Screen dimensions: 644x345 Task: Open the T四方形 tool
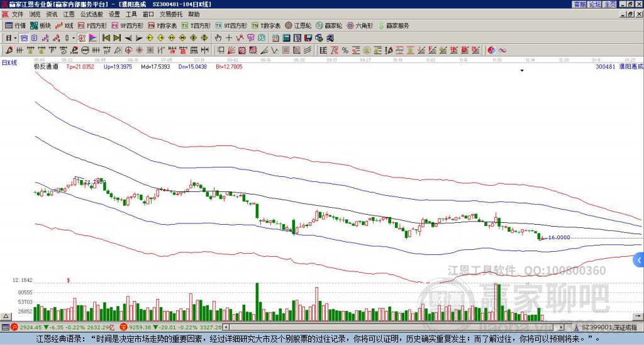[x=196, y=25]
